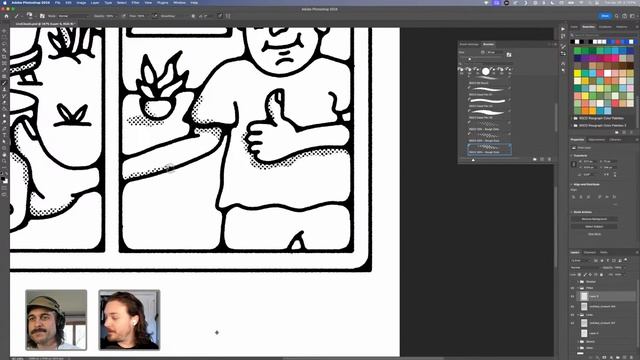Create new group from Layers panel footer
This screenshot has width=640, height=360.
(618, 358)
